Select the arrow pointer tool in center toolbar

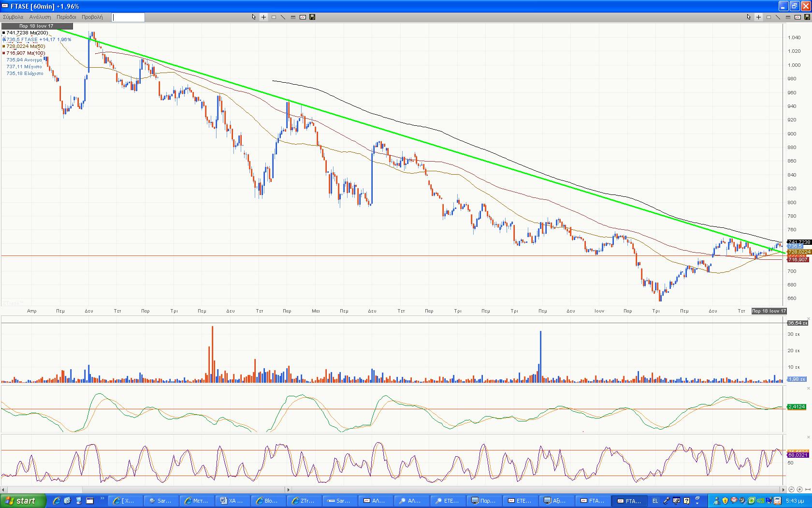[x=254, y=17]
